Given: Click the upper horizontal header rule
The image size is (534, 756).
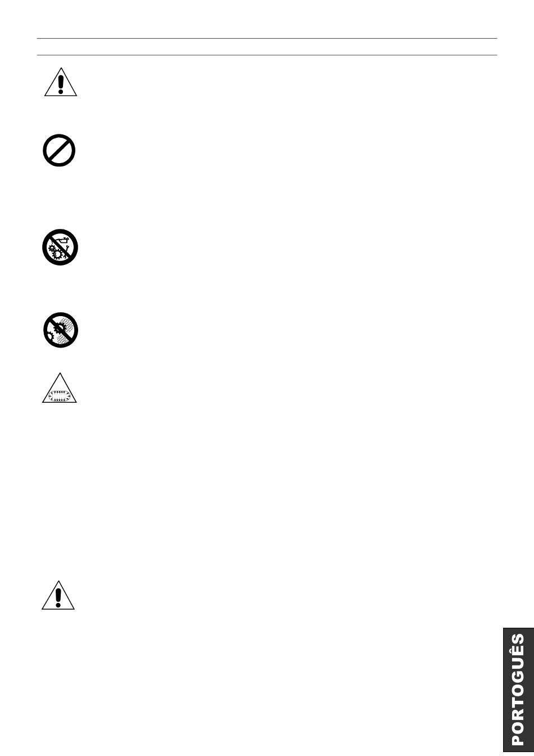Looking at the screenshot, I should (267, 38).
